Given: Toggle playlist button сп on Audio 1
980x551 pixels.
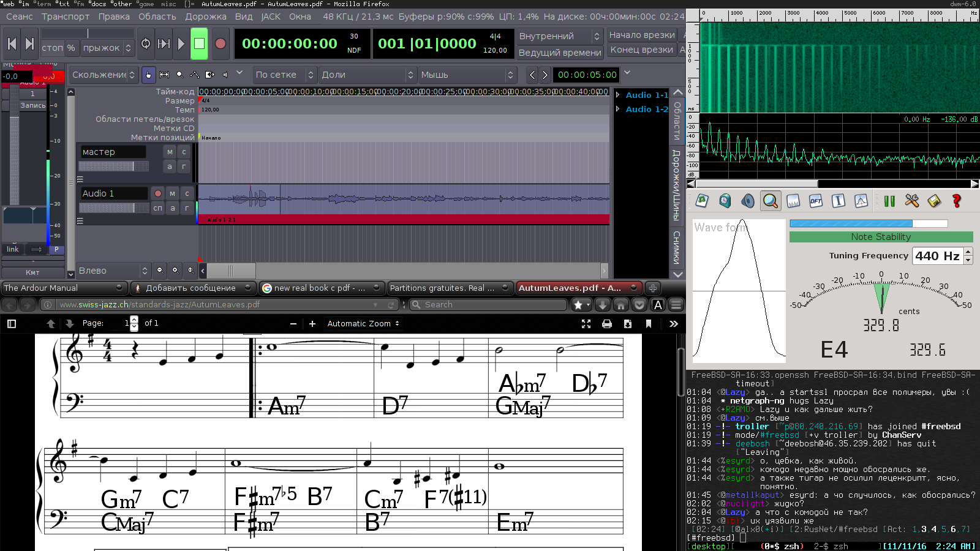Looking at the screenshot, I should click(x=158, y=208).
